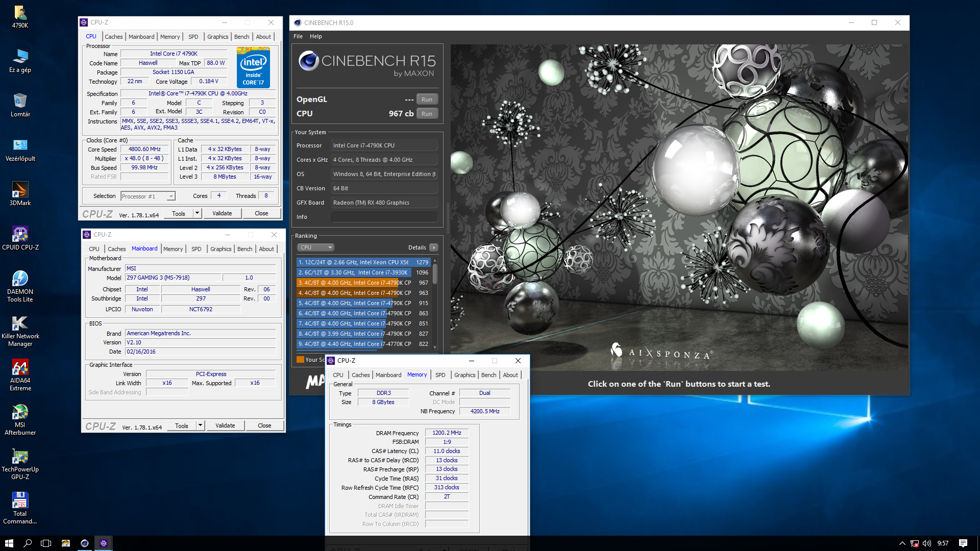Open the volume control in system tray
The width and height of the screenshot is (980, 551).
click(927, 543)
